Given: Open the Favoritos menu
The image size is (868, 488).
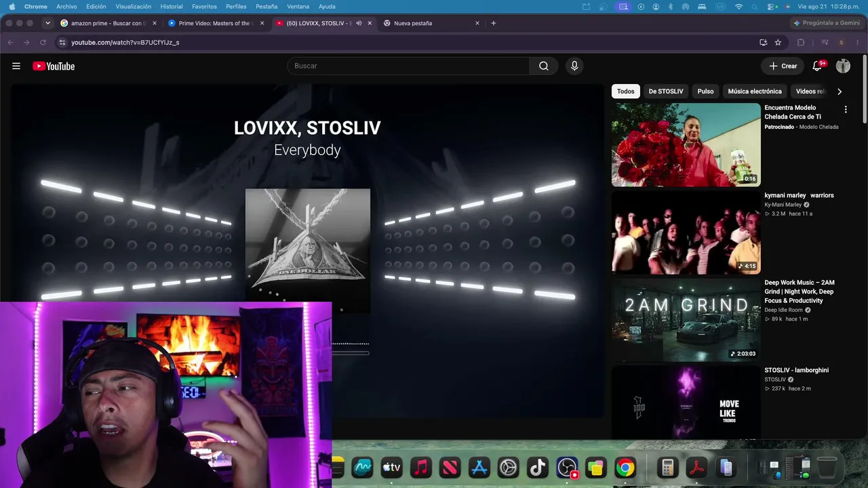Looking at the screenshot, I should tap(204, 7).
